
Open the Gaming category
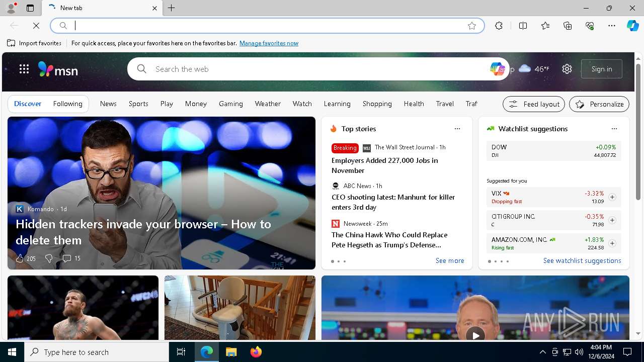point(231,104)
